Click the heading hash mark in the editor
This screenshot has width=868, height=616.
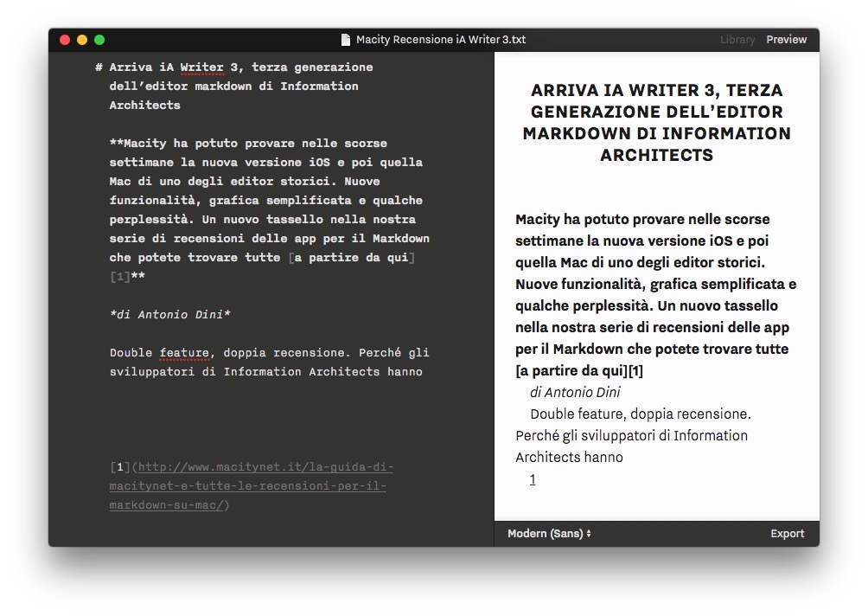click(99, 67)
